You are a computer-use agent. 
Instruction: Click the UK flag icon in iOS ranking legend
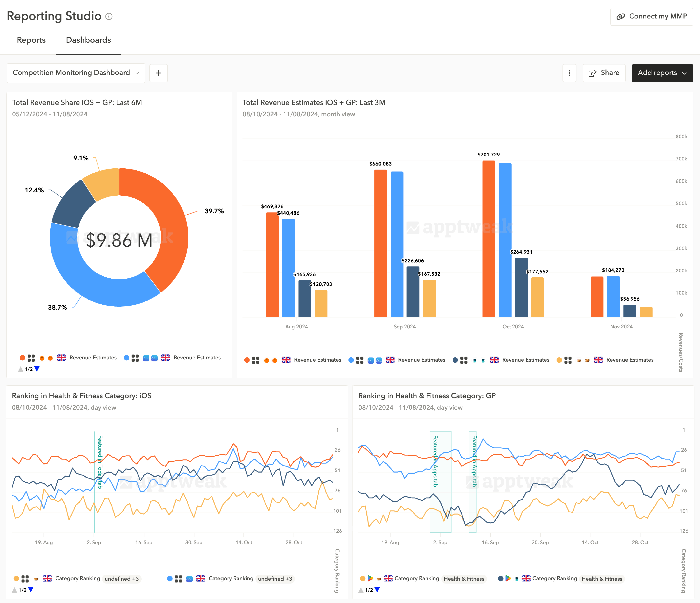[x=47, y=578]
